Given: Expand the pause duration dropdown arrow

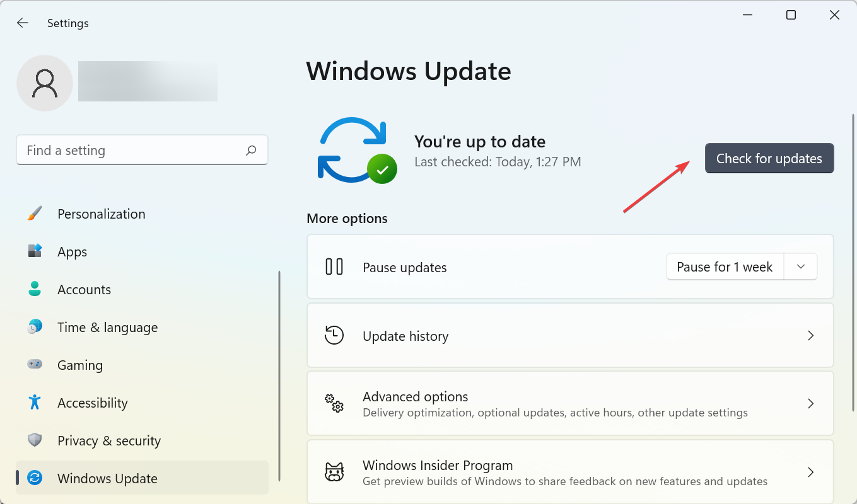Looking at the screenshot, I should pyautogui.click(x=801, y=267).
